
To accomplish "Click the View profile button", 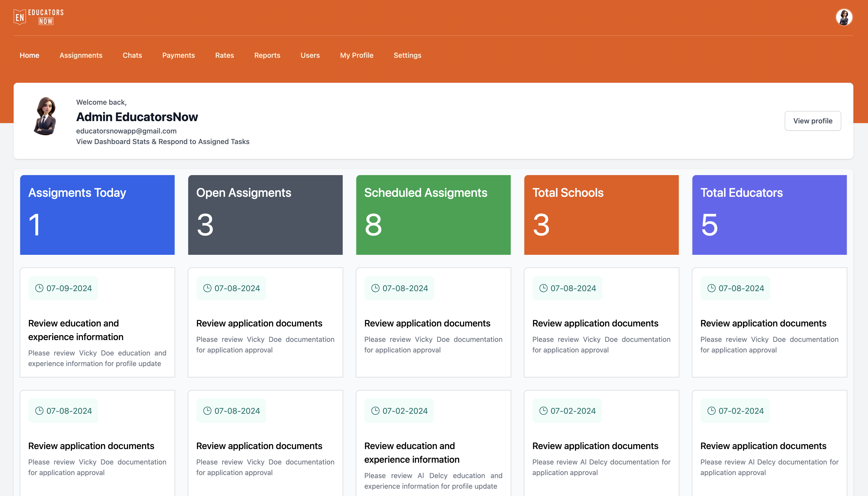I will (812, 121).
